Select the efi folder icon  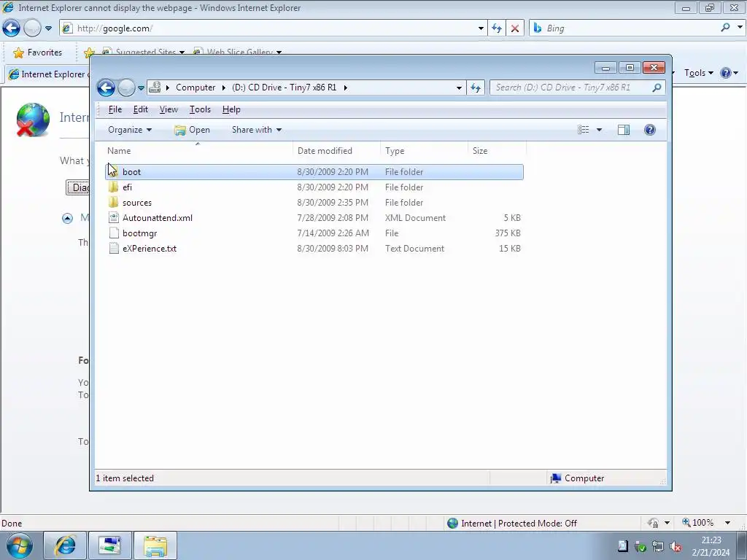coord(113,187)
